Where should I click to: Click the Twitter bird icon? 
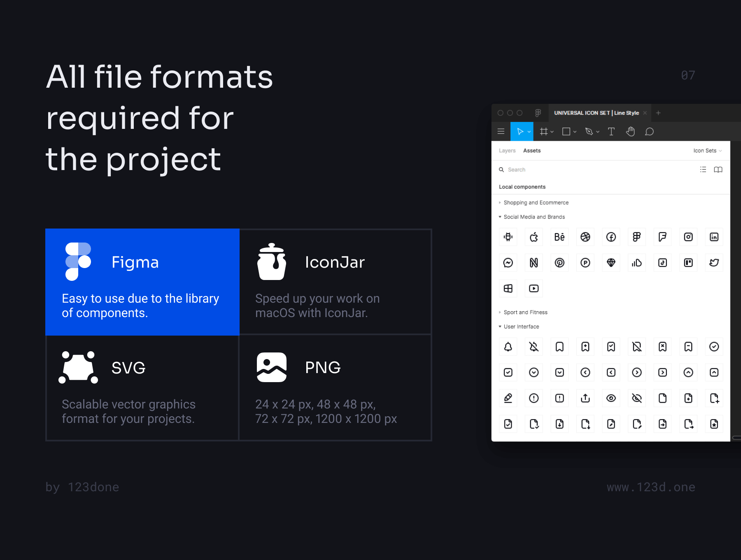pyautogui.click(x=714, y=263)
